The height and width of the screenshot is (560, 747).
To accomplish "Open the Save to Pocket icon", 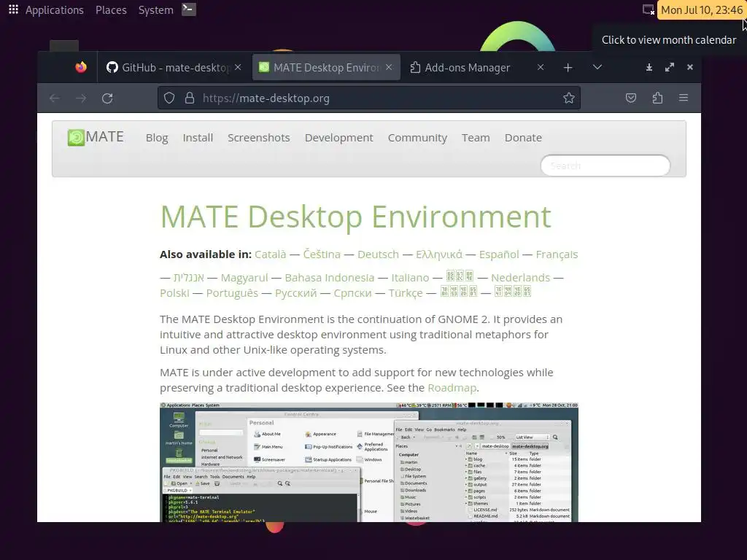I will coord(631,98).
